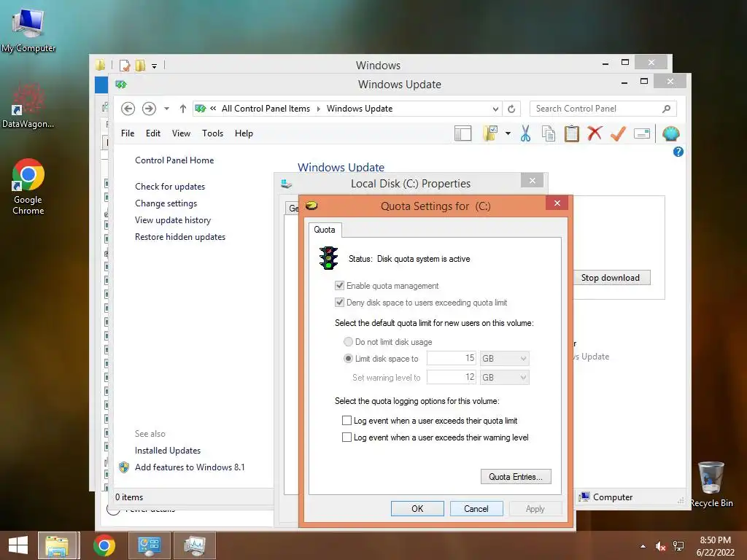Click new document icon in Windows window quick access
Viewport: 747px width, 560px height.
click(x=125, y=65)
